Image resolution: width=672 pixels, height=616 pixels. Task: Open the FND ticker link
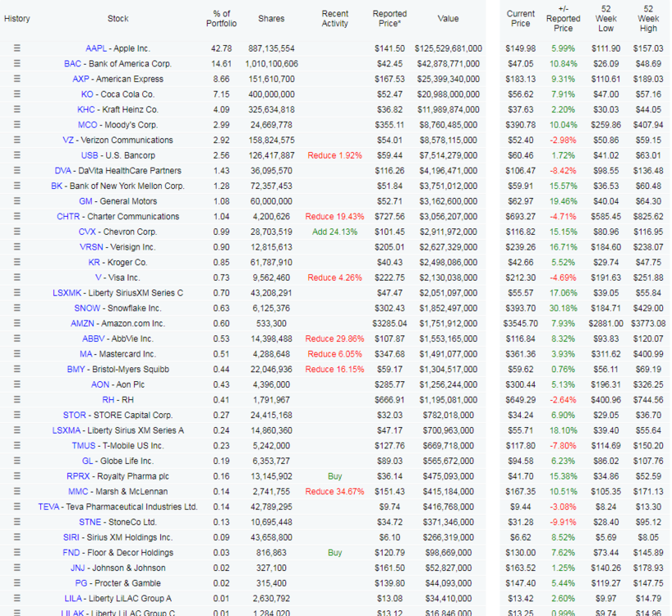(71, 553)
